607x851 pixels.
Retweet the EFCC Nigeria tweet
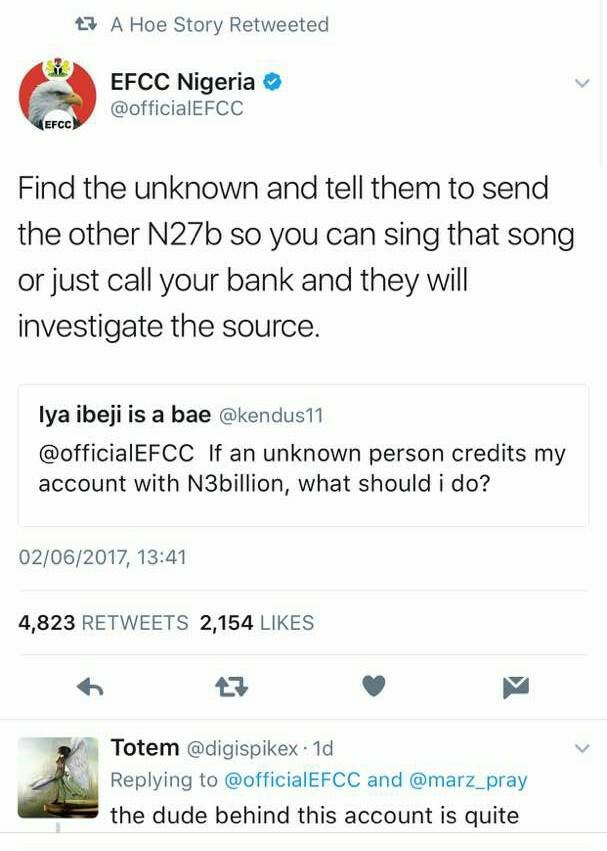(x=232, y=686)
